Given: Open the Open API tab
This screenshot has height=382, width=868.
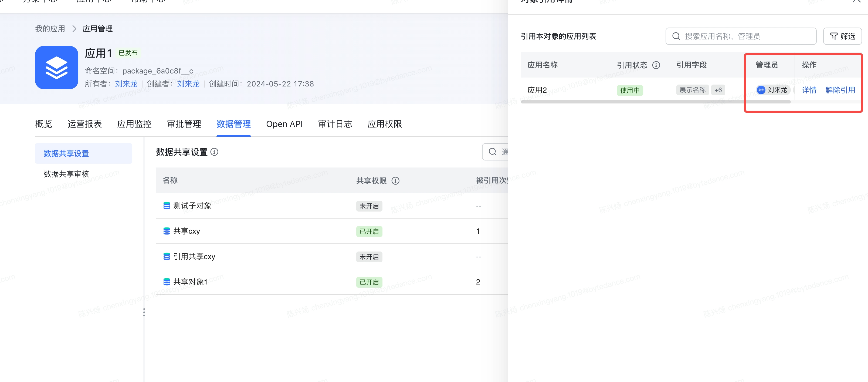Looking at the screenshot, I should [x=284, y=124].
